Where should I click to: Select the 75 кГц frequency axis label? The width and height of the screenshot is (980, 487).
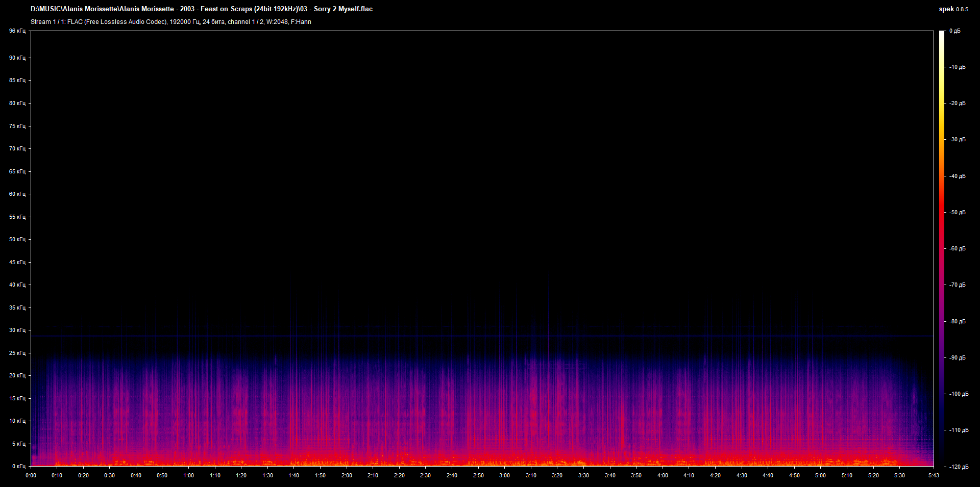pyautogui.click(x=17, y=126)
